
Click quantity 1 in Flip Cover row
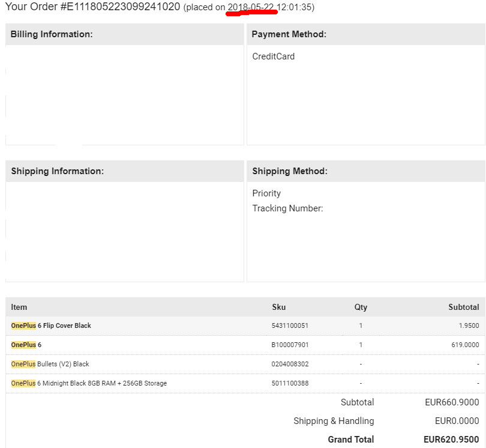[x=361, y=325]
